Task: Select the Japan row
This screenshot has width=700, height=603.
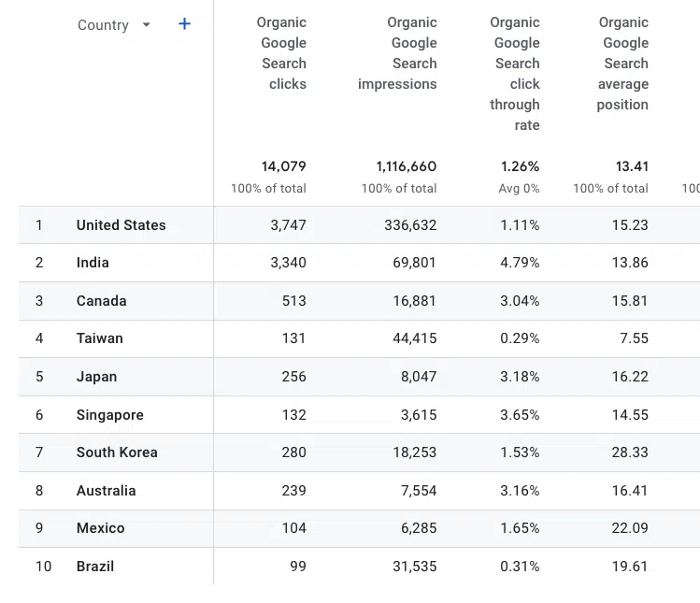Action: pos(96,377)
